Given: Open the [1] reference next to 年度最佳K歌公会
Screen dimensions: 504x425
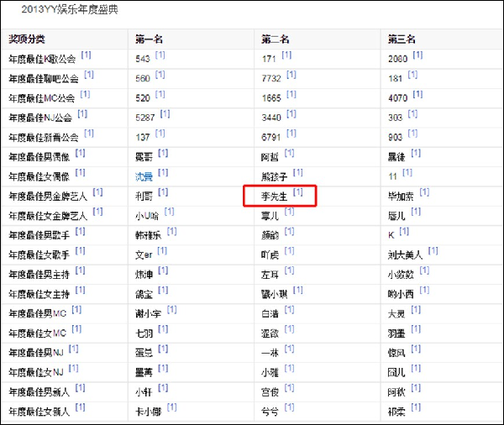Looking at the screenshot, I should [87, 55].
